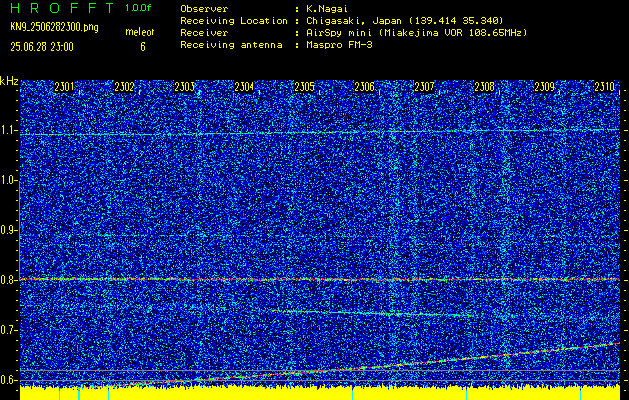Click the 2303 time marker
This screenshot has width=629, height=400.
(x=185, y=87)
